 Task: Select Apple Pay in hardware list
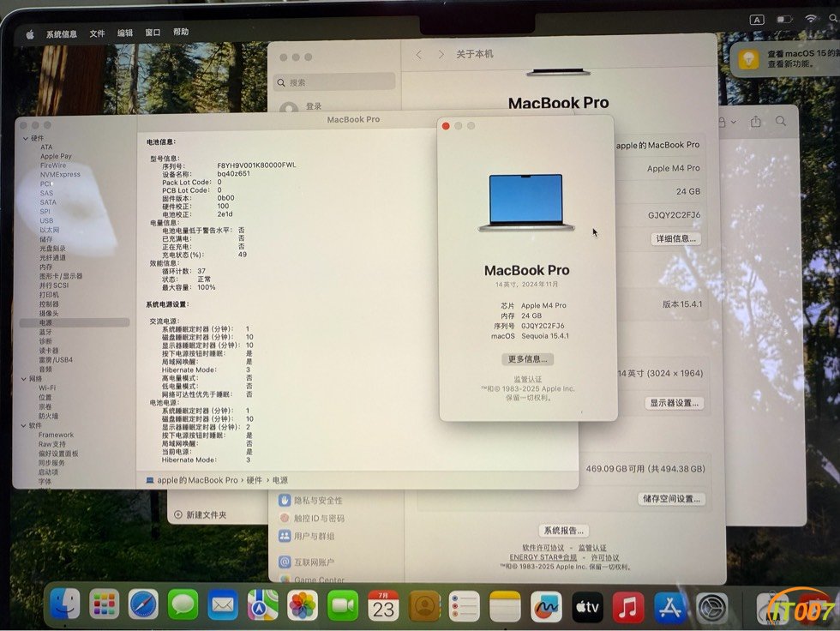[56, 156]
